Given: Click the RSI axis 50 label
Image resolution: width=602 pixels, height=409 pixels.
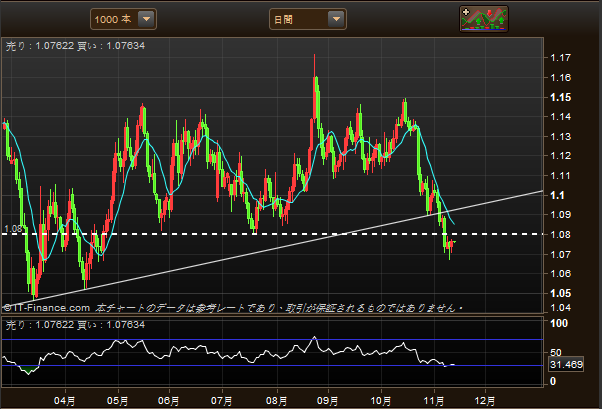Looking at the screenshot, I should pos(556,352).
